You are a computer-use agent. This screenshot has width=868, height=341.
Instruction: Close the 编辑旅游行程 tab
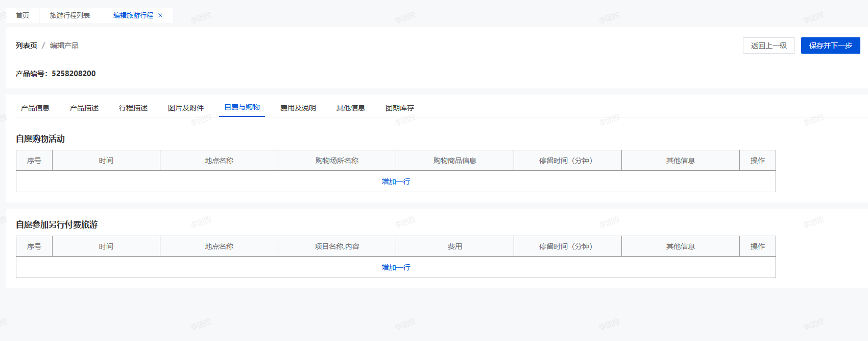coord(160,15)
